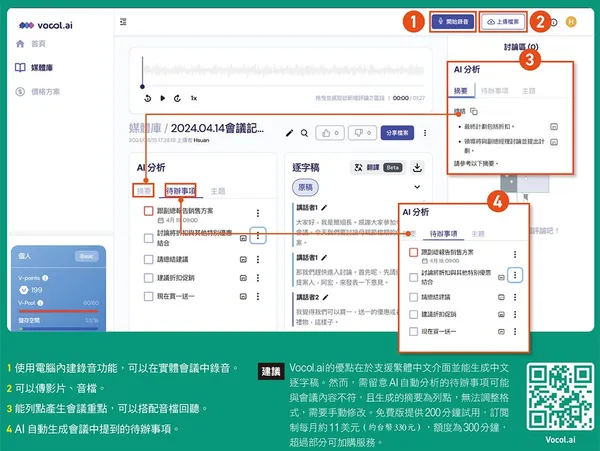Open options menu for 建議折扣促銷

[x=258, y=278]
